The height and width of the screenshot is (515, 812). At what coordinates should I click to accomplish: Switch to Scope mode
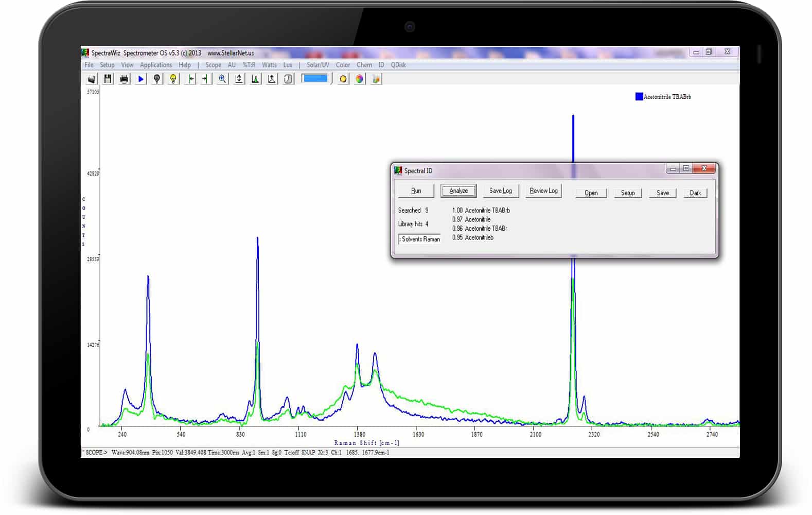213,65
